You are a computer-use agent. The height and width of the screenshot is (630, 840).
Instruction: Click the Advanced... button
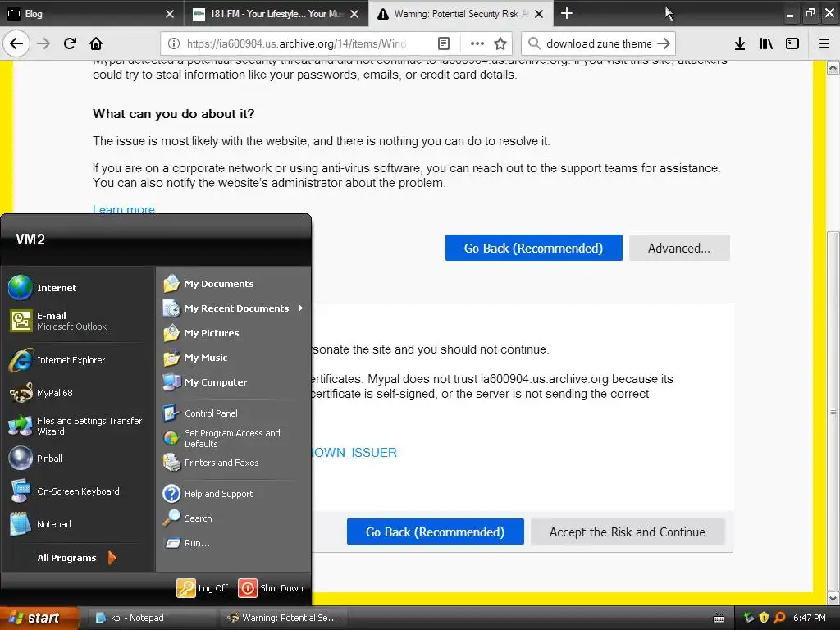(x=679, y=248)
